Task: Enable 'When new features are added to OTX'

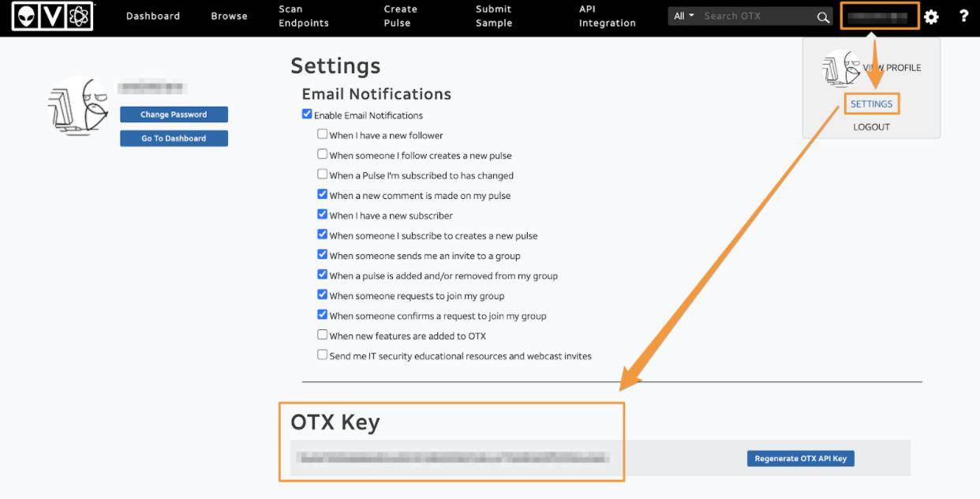Action: tap(322, 335)
